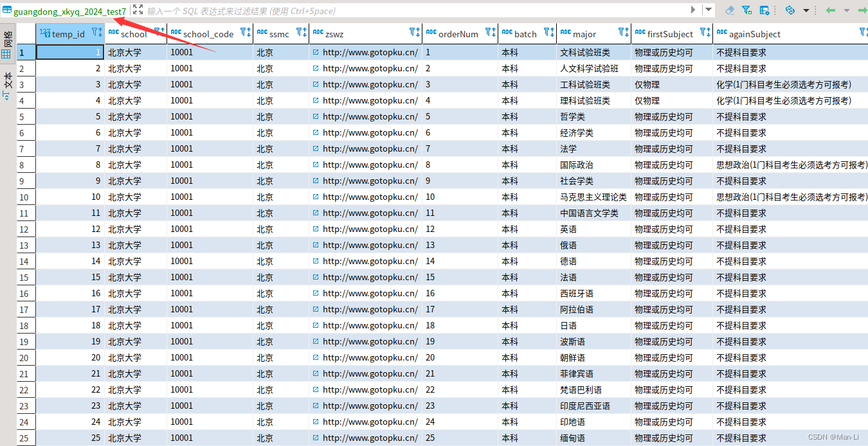This screenshot has width=868, height=446.
Task: Click 本科 batch cell in row 20
Action: [x=527, y=357]
